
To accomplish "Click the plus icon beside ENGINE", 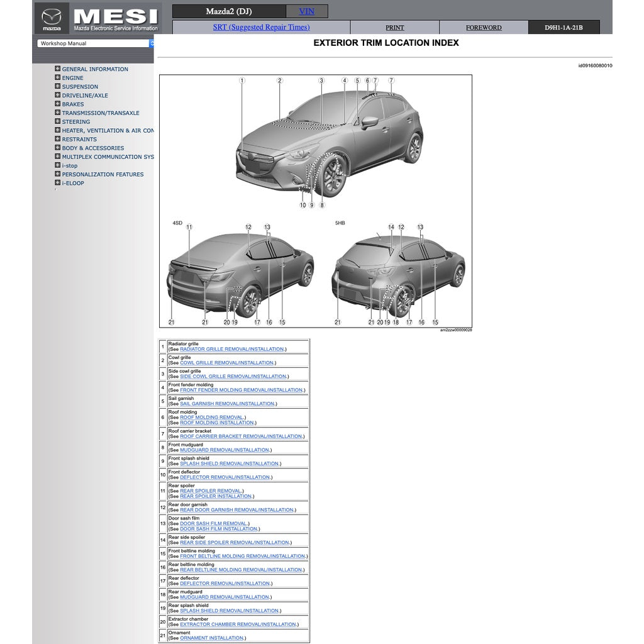I will [x=57, y=77].
